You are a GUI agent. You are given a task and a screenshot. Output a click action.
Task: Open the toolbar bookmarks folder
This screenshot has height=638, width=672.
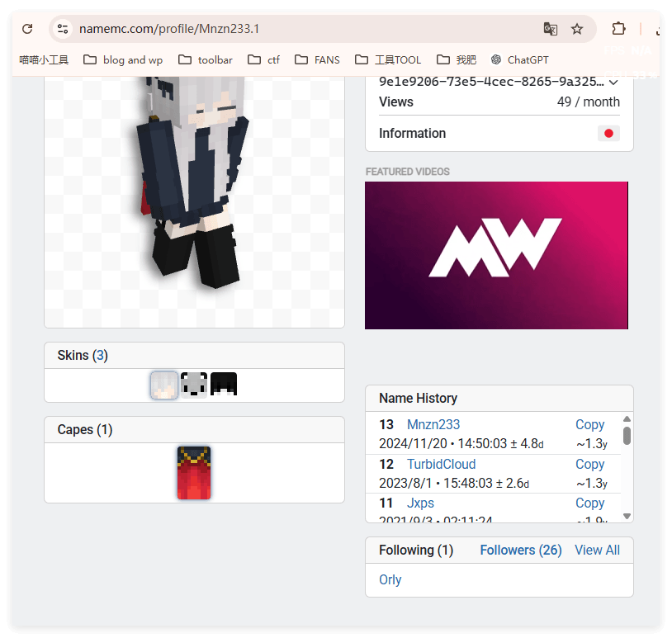coord(206,59)
